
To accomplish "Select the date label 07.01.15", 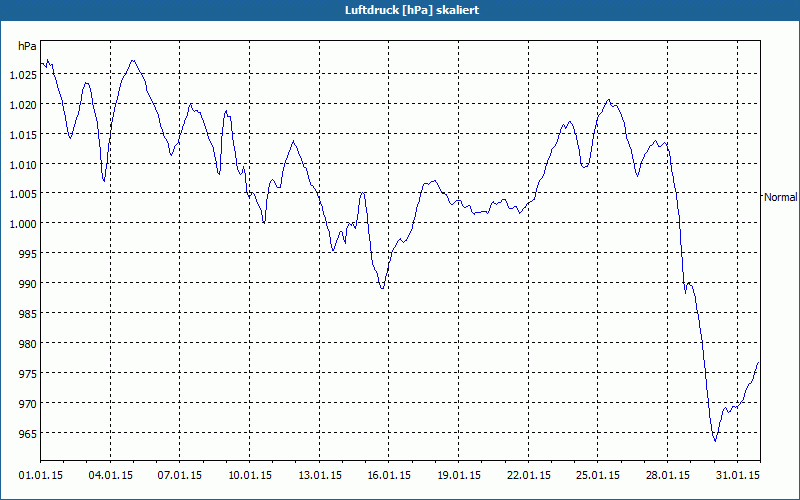I will [x=180, y=475].
